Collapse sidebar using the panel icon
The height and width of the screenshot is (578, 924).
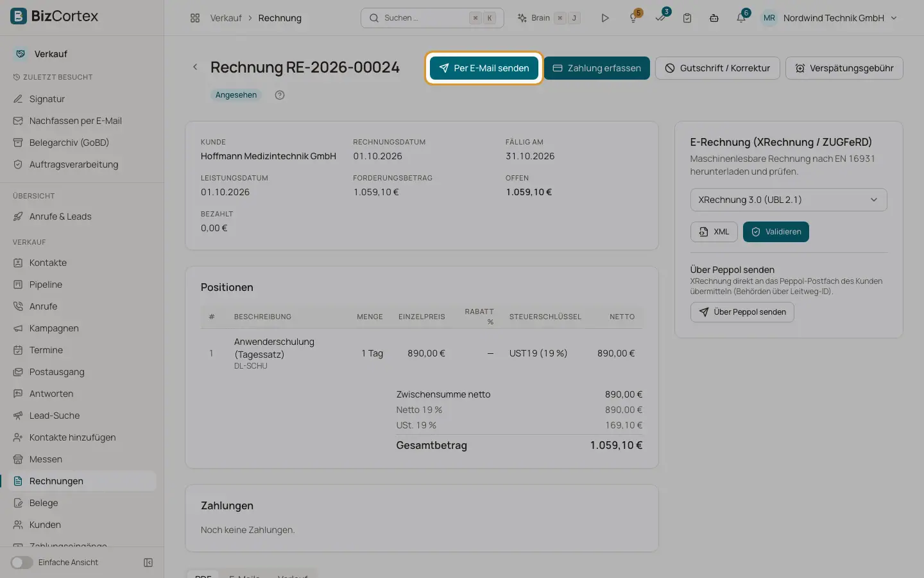(148, 563)
